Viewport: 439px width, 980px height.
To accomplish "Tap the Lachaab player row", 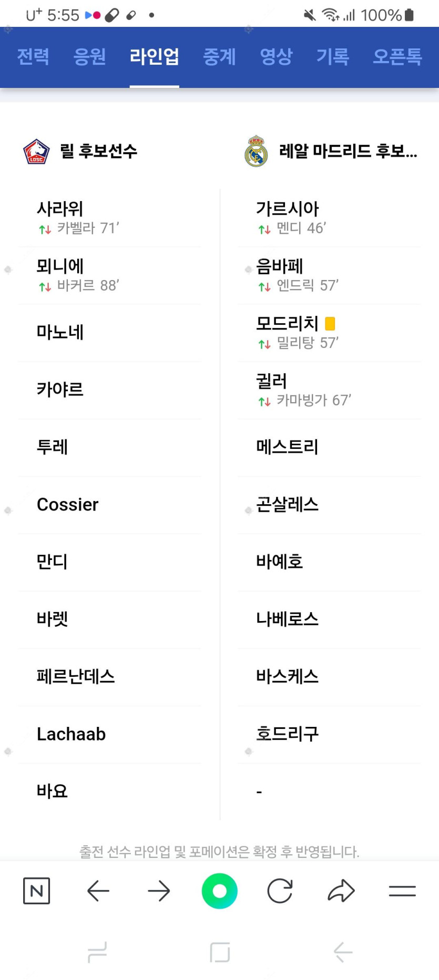I will 72,734.
